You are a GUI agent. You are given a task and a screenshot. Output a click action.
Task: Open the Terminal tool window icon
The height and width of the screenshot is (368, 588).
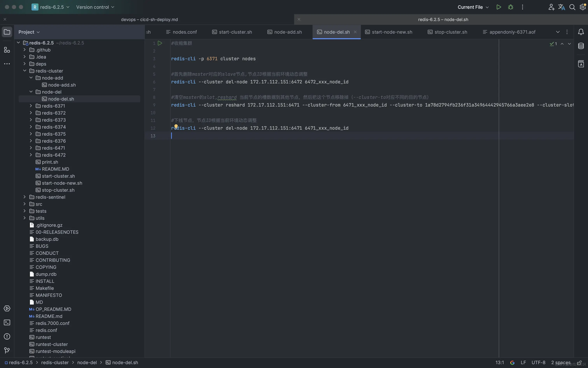pos(7,322)
